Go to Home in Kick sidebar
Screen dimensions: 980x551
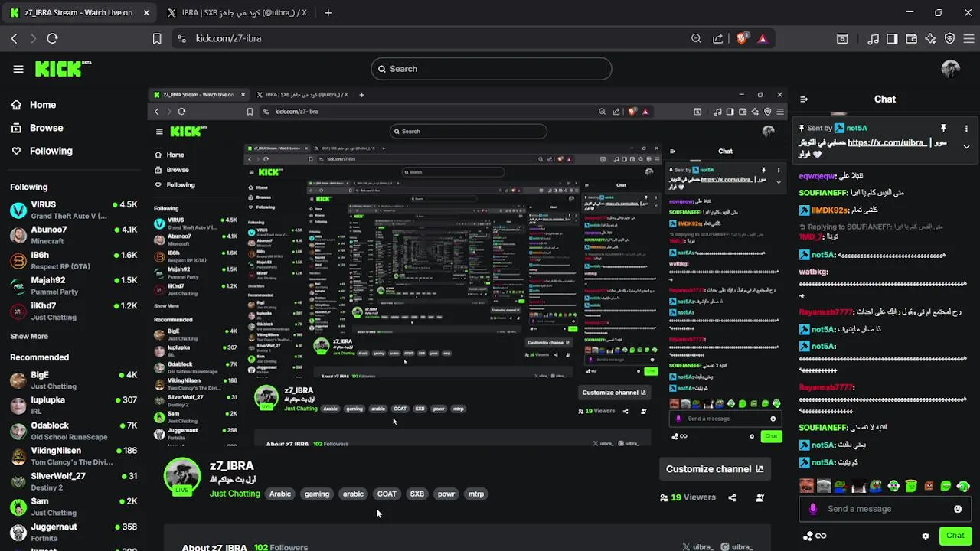point(34,105)
